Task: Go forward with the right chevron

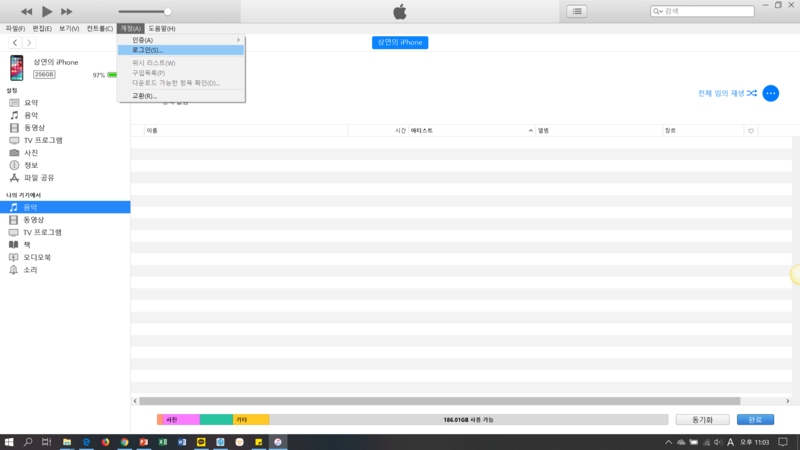Action: (29, 42)
